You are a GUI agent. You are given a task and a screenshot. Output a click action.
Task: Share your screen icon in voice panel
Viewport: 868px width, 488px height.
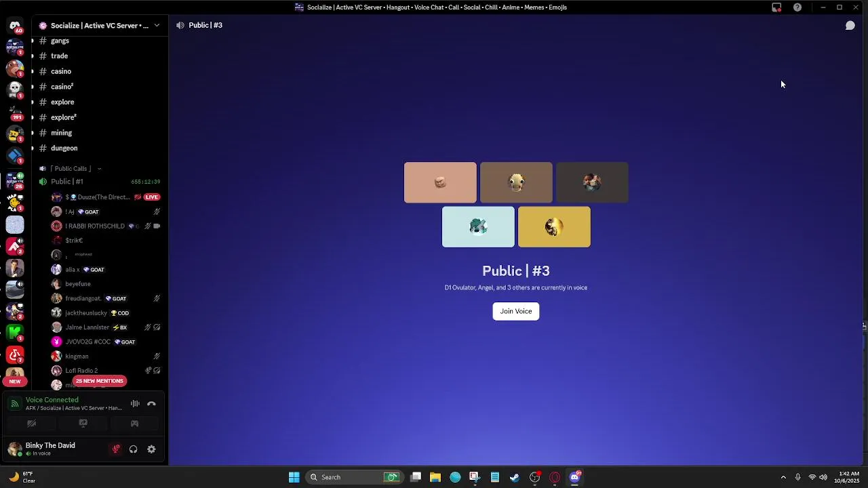point(83,424)
